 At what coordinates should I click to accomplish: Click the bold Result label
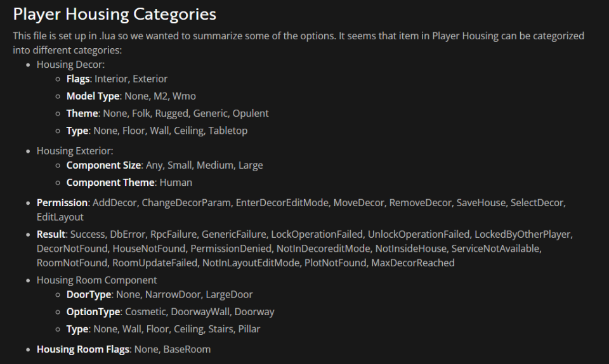51,235
